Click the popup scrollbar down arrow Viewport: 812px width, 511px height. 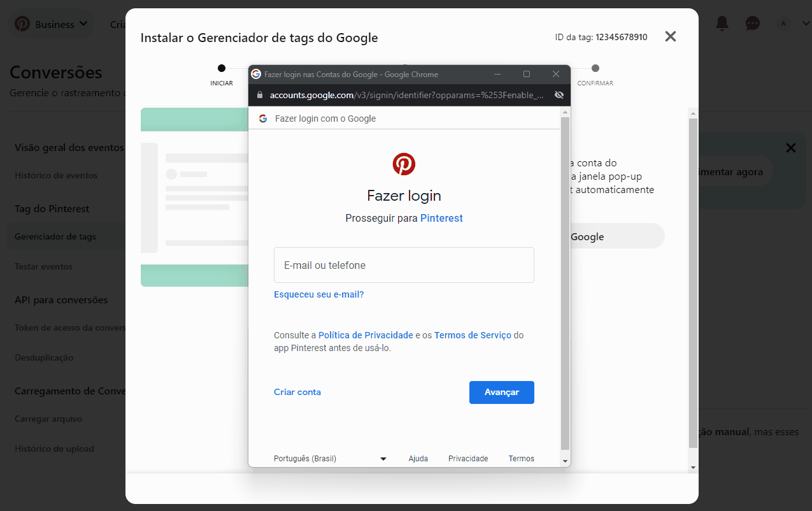pyautogui.click(x=565, y=461)
